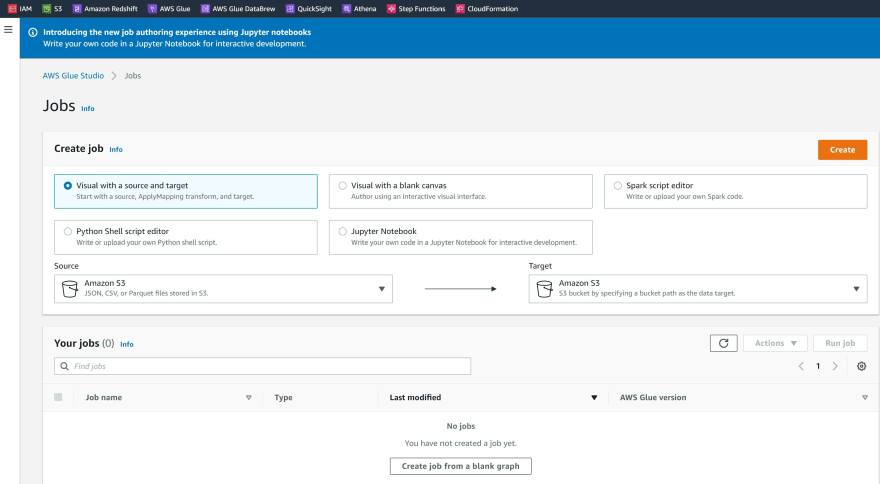
Task: Expand the Target Amazon S3 dropdown
Action: pyautogui.click(x=698, y=289)
